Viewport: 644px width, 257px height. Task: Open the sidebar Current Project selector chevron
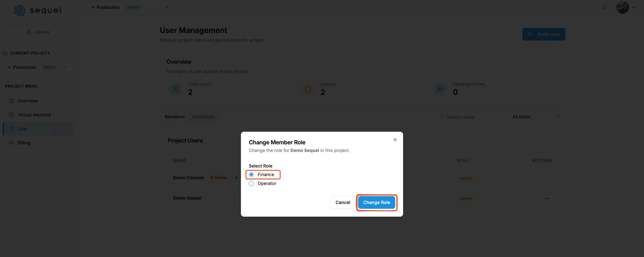65,67
